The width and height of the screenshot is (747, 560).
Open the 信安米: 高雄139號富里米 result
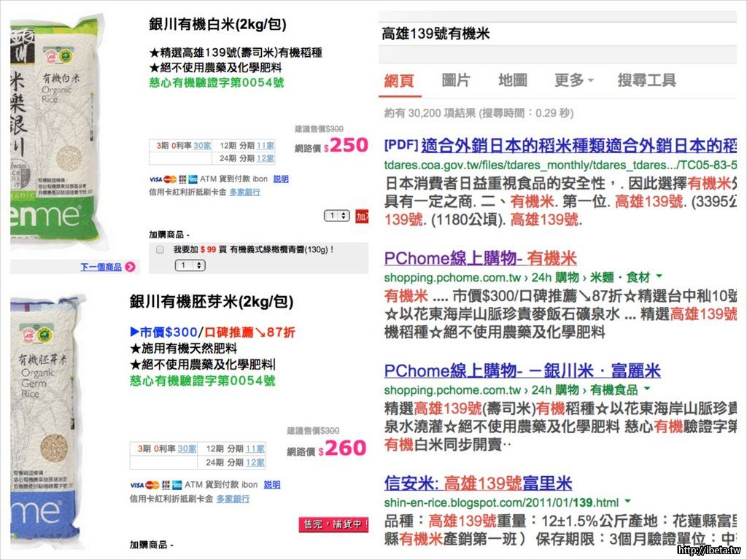[x=478, y=483]
